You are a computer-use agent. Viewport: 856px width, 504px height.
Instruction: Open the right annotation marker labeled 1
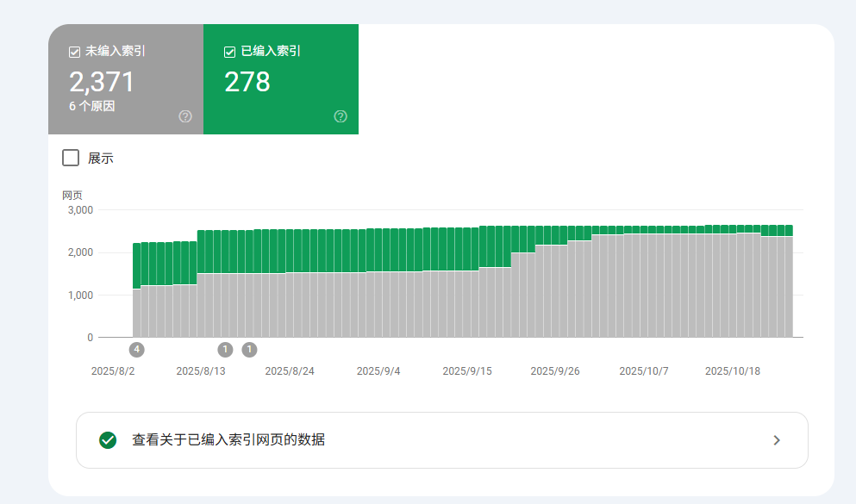click(249, 349)
